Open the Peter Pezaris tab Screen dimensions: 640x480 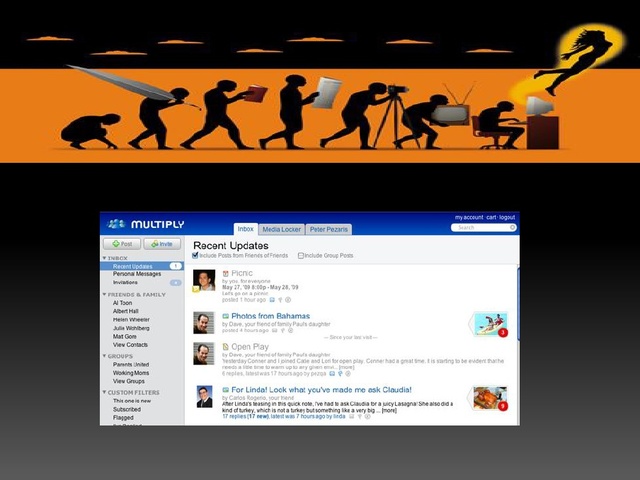(x=329, y=229)
